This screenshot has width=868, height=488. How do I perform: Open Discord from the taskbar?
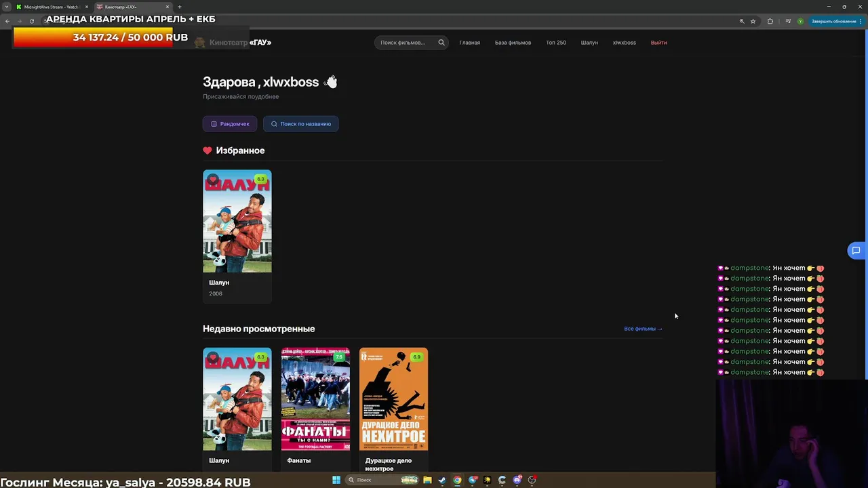coord(517,480)
